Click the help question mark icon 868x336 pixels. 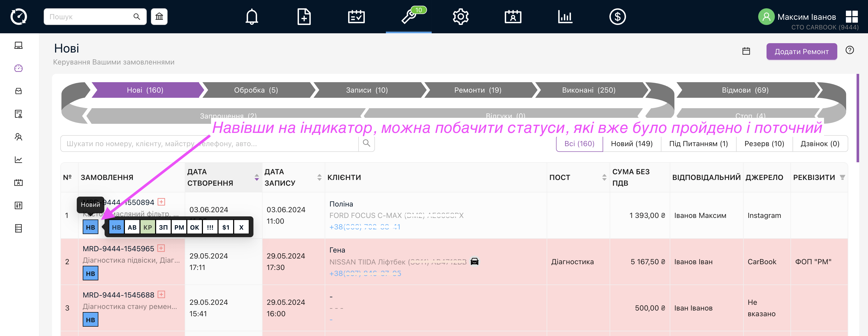(x=850, y=50)
